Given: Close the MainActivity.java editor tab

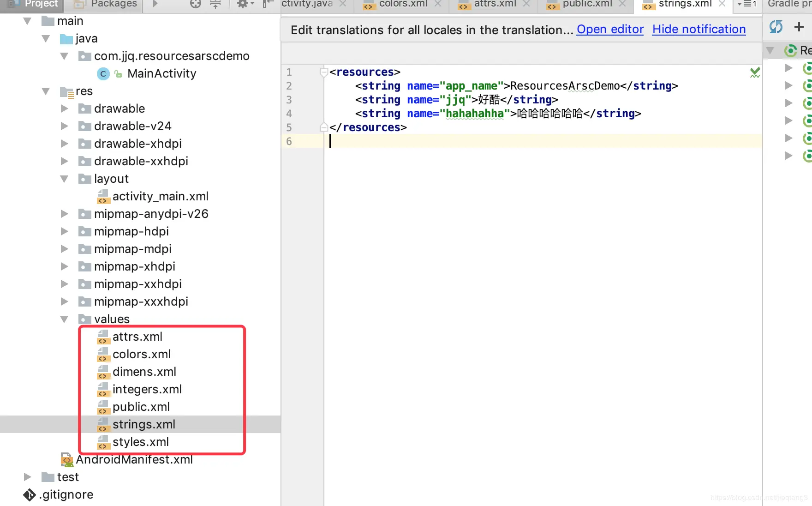Looking at the screenshot, I should 343,4.
